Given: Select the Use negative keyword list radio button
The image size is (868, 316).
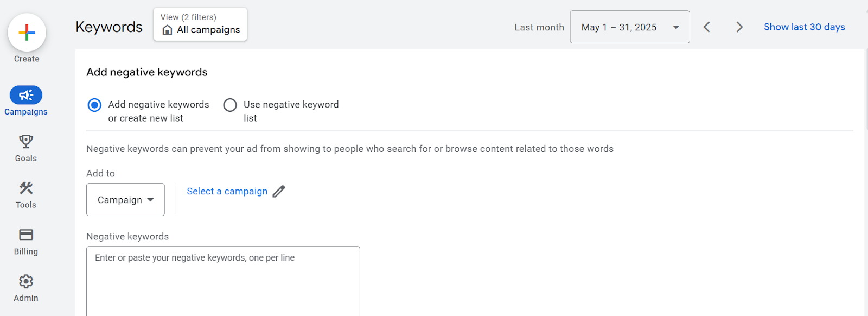Looking at the screenshot, I should click(230, 105).
